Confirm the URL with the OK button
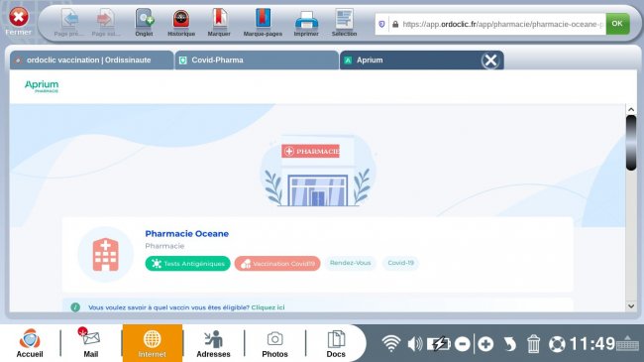Viewport: 644px width, 362px height. [x=617, y=24]
